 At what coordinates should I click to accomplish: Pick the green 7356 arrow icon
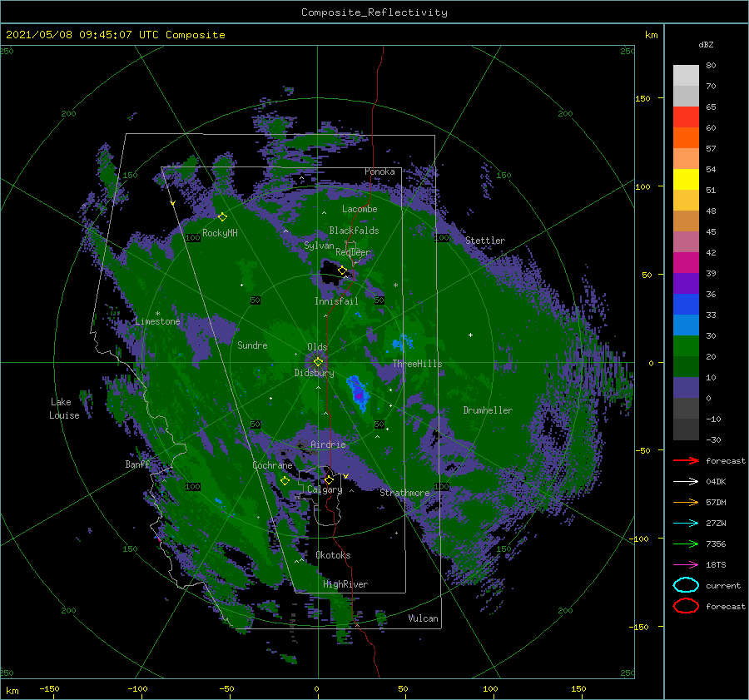pyautogui.click(x=686, y=544)
